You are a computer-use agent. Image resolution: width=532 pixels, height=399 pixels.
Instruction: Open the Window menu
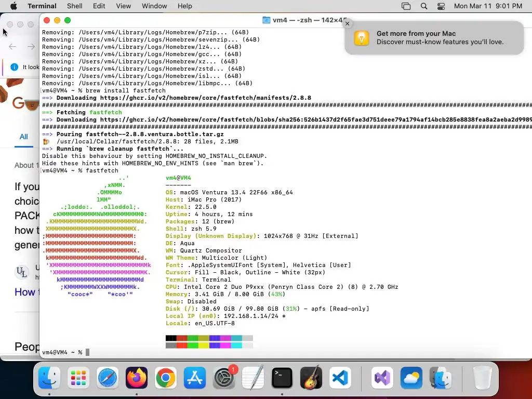(x=154, y=6)
